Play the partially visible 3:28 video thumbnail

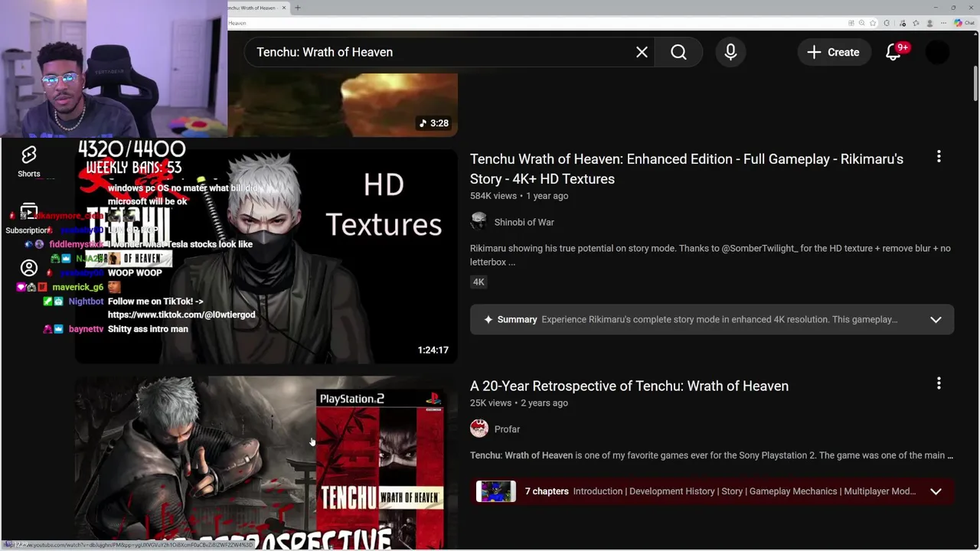click(342, 105)
